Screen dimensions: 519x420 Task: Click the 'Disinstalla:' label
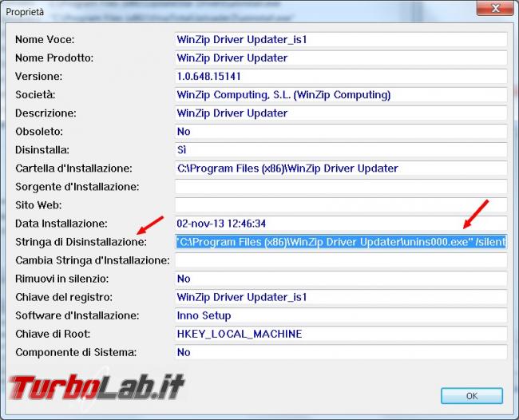(x=42, y=150)
